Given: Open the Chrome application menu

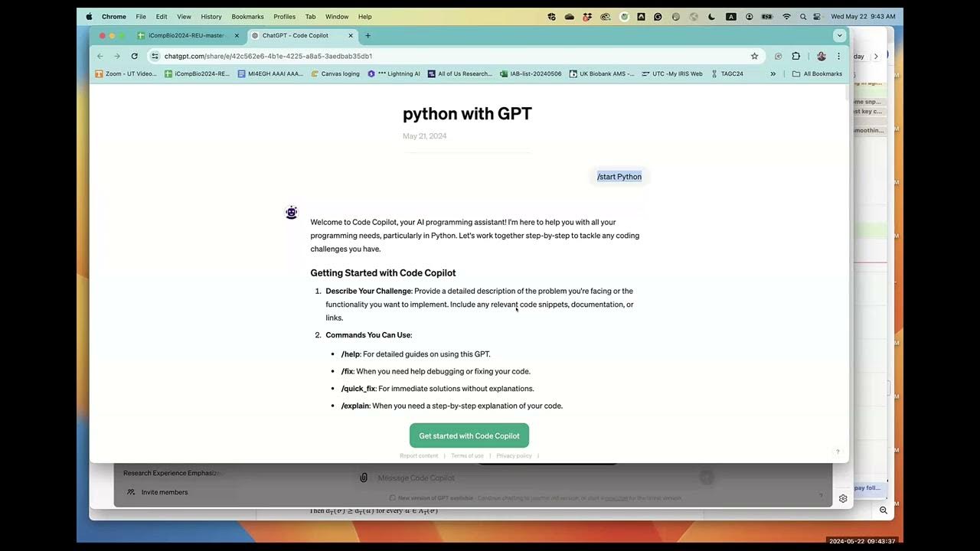Looking at the screenshot, I should point(114,16).
